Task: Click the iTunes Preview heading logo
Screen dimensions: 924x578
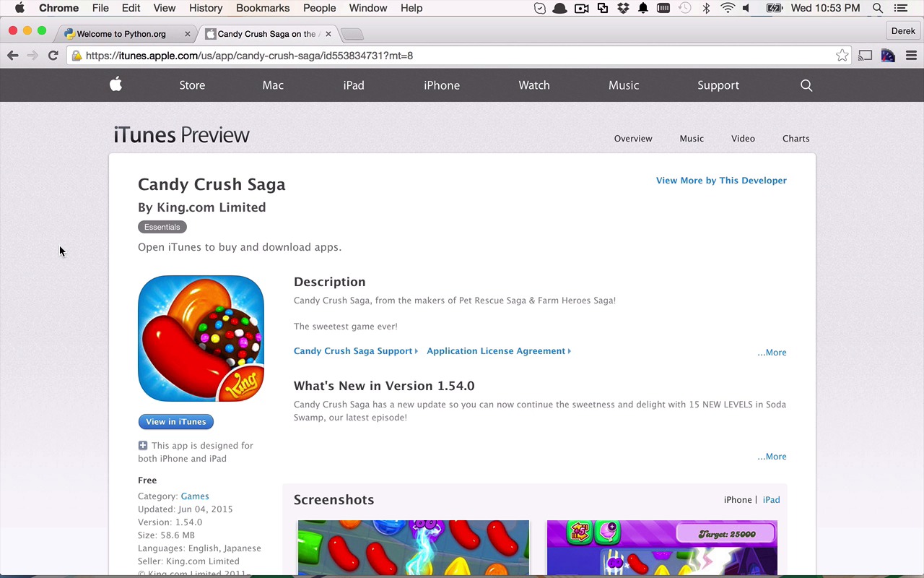Action: [x=181, y=135]
